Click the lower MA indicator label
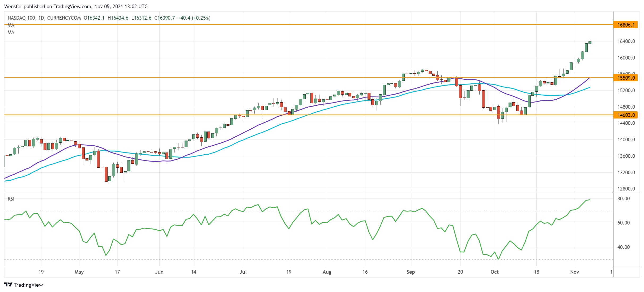Image resolution: width=644 pixels, height=292 pixels. pyautogui.click(x=11, y=32)
